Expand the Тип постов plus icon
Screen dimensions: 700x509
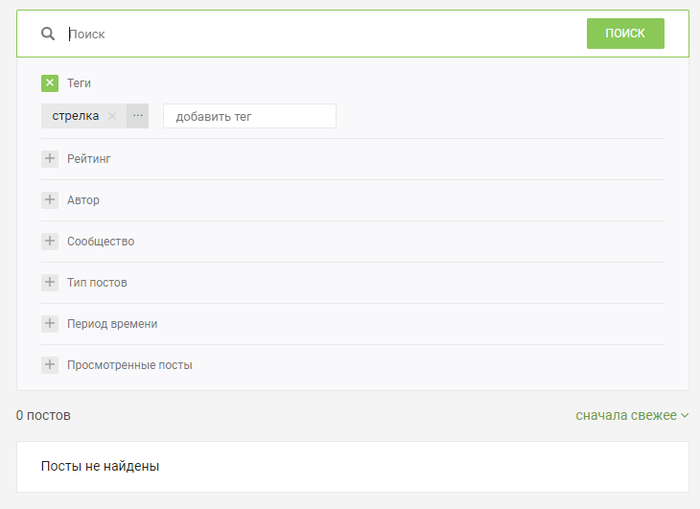[50, 282]
